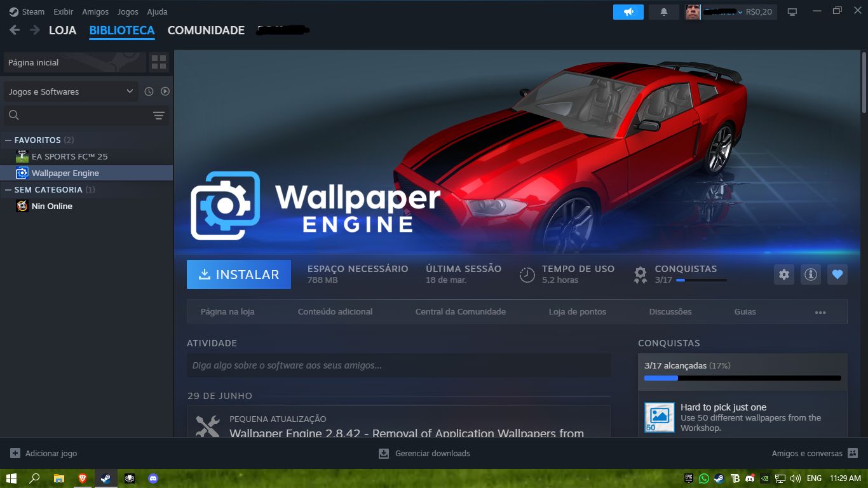This screenshot has height=488, width=868.
Task: Open Hard to pick just one achievement icon
Action: tap(660, 417)
